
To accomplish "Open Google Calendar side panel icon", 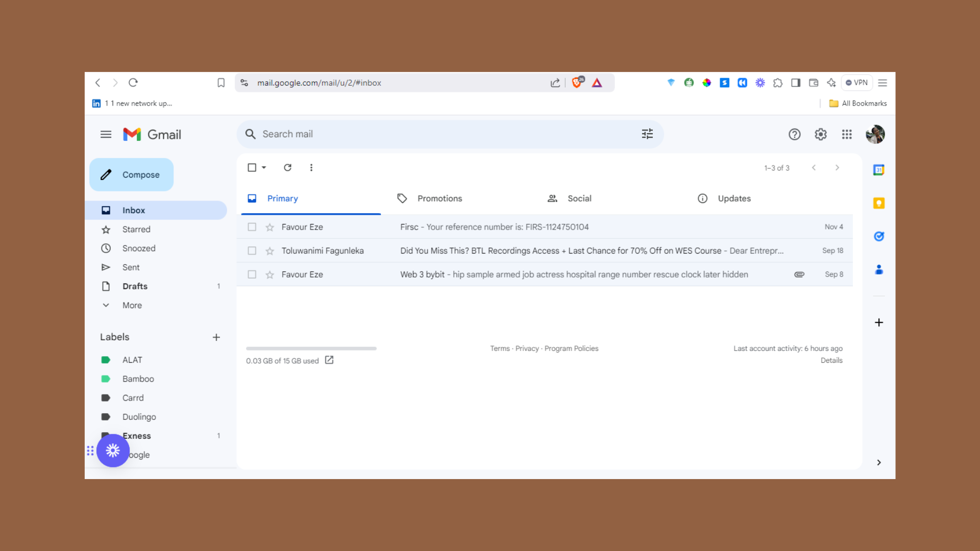I will tap(878, 170).
